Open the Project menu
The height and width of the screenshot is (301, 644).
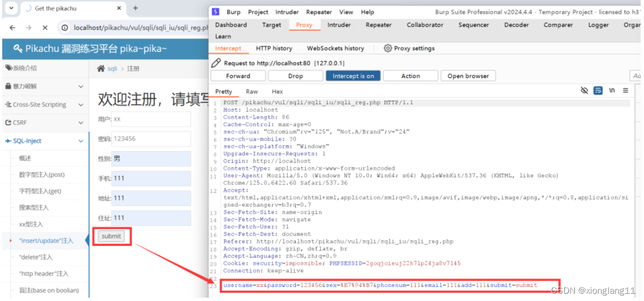tap(258, 12)
